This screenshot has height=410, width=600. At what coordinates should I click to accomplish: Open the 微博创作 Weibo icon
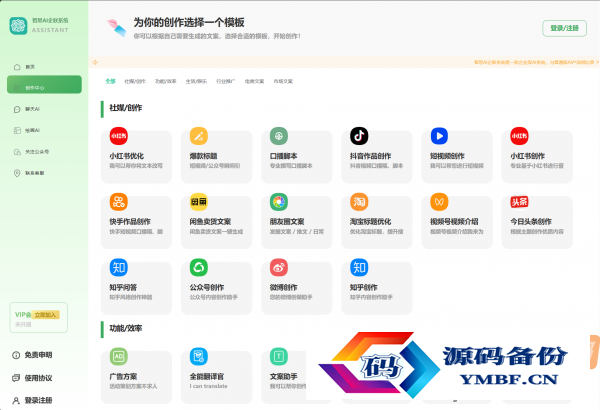coord(279,267)
